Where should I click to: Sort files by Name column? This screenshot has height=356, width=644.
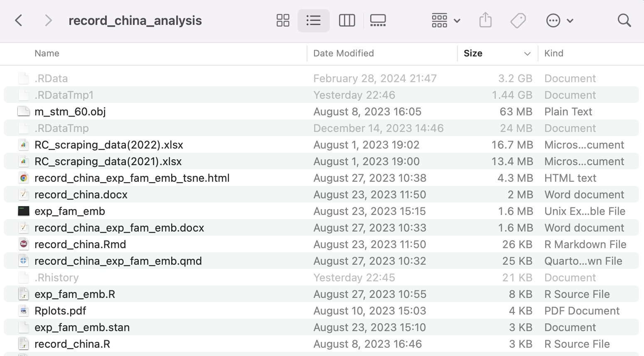pyautogui.click(x=47, y=54)
